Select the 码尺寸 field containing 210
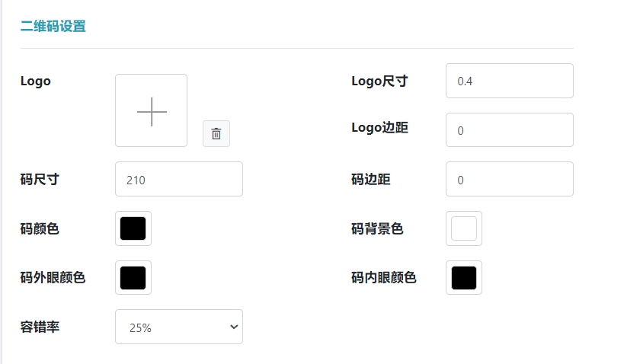The width and height of the screenshot is (640, 364). click(179, 179)
